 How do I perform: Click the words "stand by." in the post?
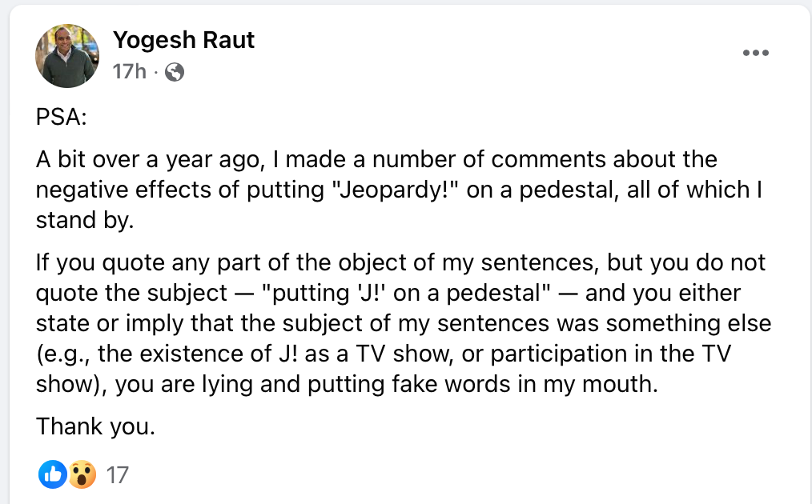(x=82, y=220)
